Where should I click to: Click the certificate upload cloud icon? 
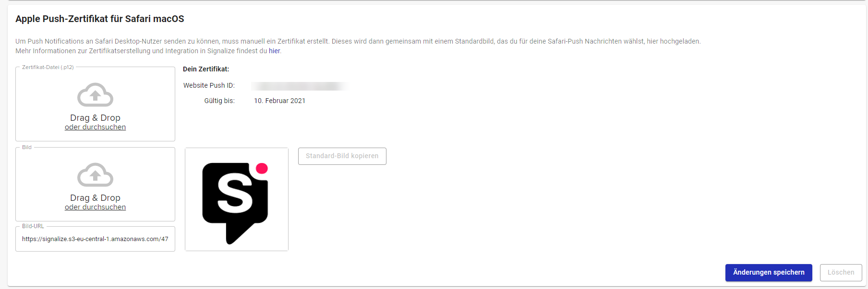tap(95, 94)
